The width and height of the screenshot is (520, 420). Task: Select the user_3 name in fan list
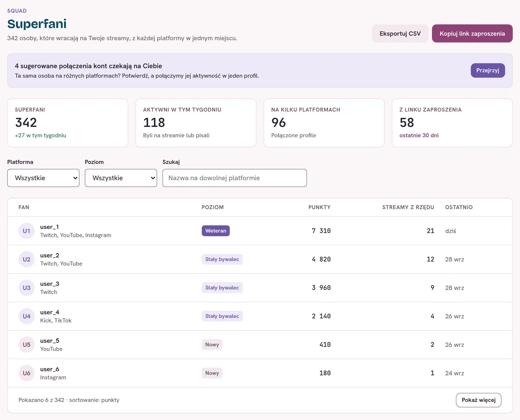pyautogui.click(x=50, y=284)
